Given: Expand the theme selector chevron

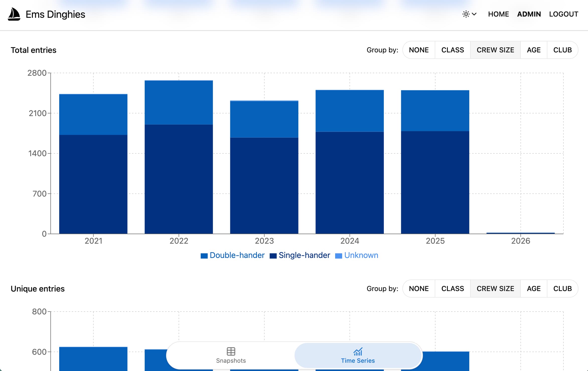Looking at the screenshot, I should tap(474, 14).
